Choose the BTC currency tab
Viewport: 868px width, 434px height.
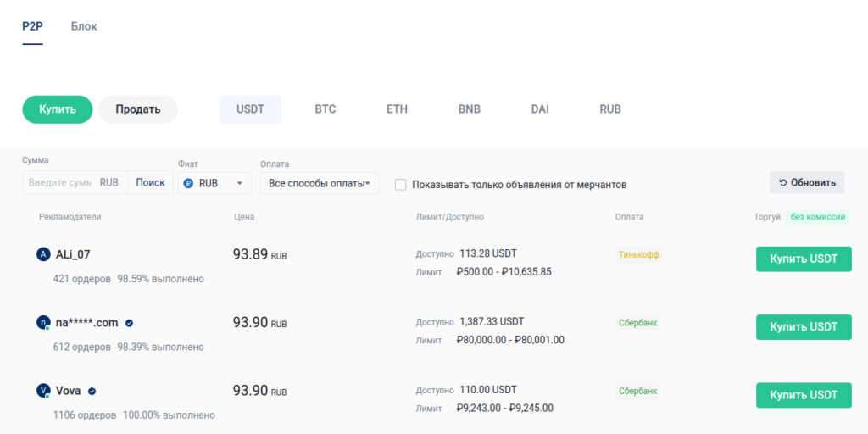(325, 109)
